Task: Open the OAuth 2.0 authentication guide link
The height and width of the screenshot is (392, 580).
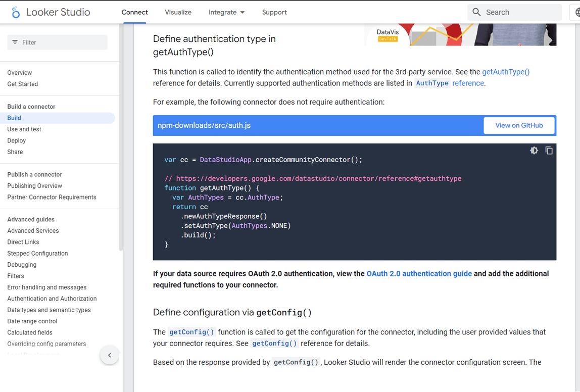Action: 419,274
